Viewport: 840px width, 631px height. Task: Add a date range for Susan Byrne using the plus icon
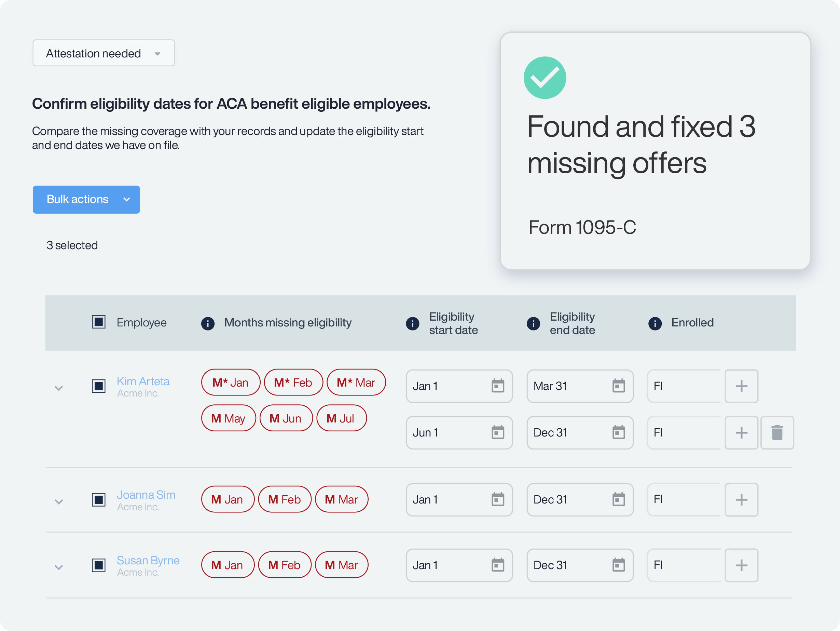(x=741, y=565)
